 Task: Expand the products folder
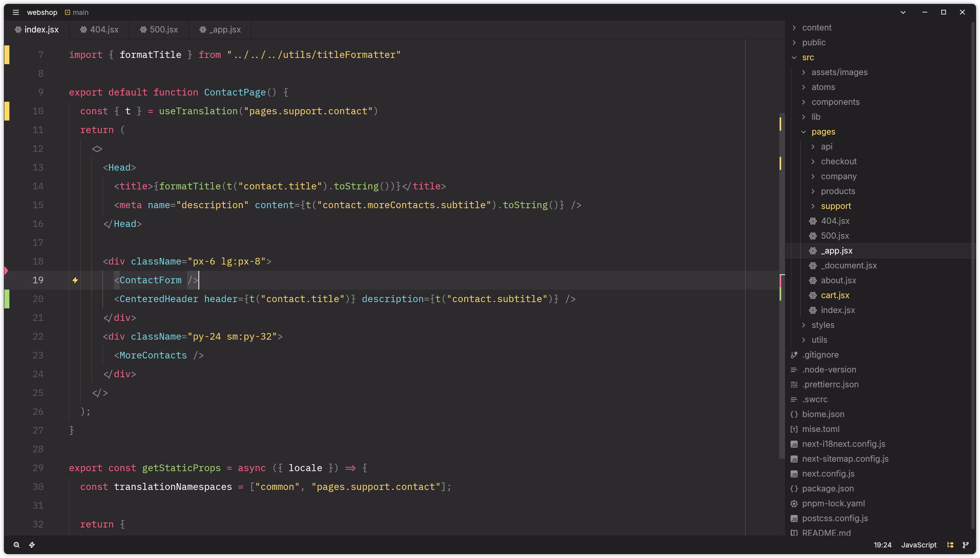[x=813, y=191]
